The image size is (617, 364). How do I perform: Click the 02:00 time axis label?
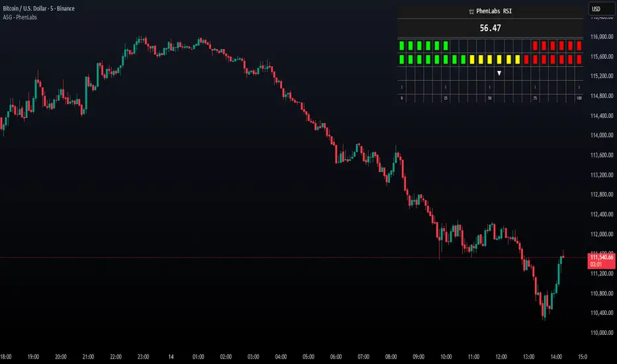tap(226, 357)
